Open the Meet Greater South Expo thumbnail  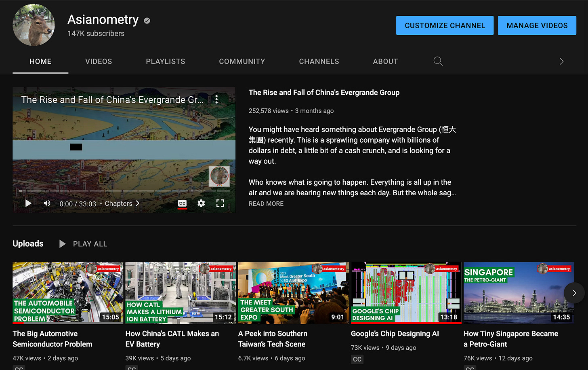[293, 293]
